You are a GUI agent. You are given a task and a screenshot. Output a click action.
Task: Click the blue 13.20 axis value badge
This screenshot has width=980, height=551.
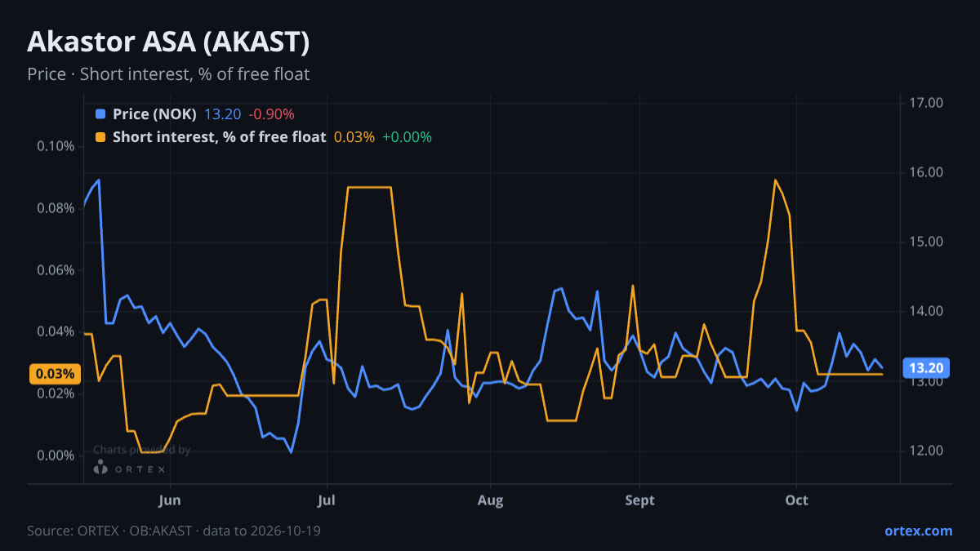coord(925,368)
